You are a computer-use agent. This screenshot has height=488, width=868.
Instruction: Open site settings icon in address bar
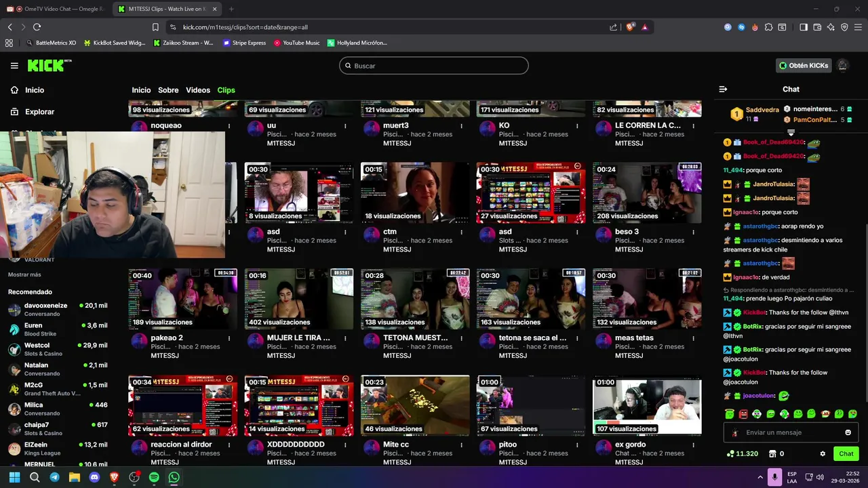[x=173, y=27]
